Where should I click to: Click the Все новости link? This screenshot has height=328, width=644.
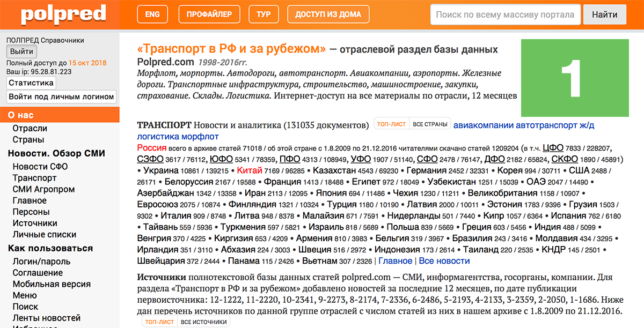tap(444, 261)
